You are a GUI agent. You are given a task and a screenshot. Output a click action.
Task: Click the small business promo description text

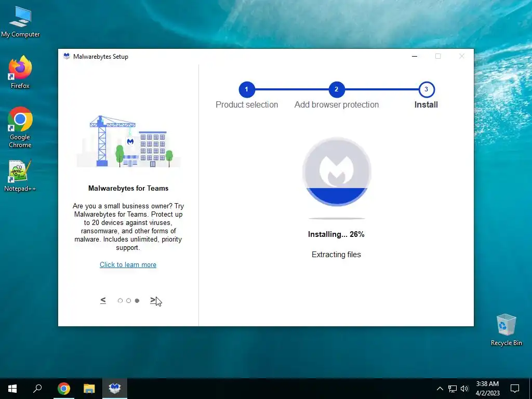click(128, 227)
